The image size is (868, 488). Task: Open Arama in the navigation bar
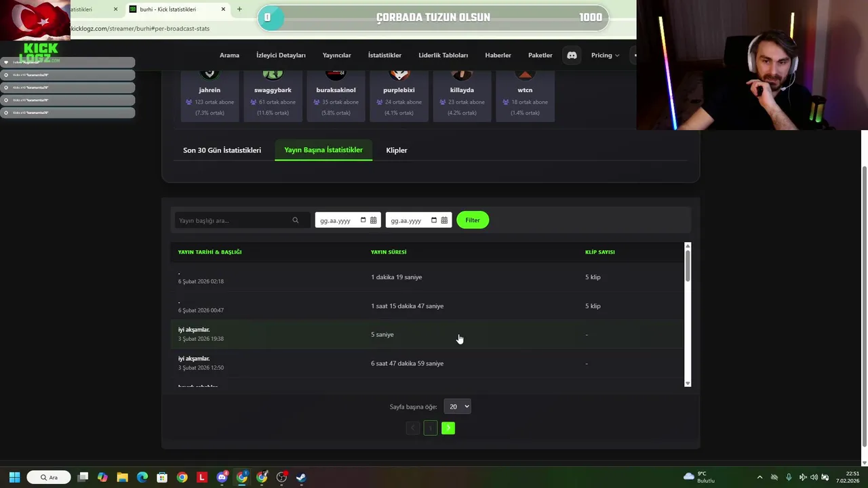click(229, 55)
